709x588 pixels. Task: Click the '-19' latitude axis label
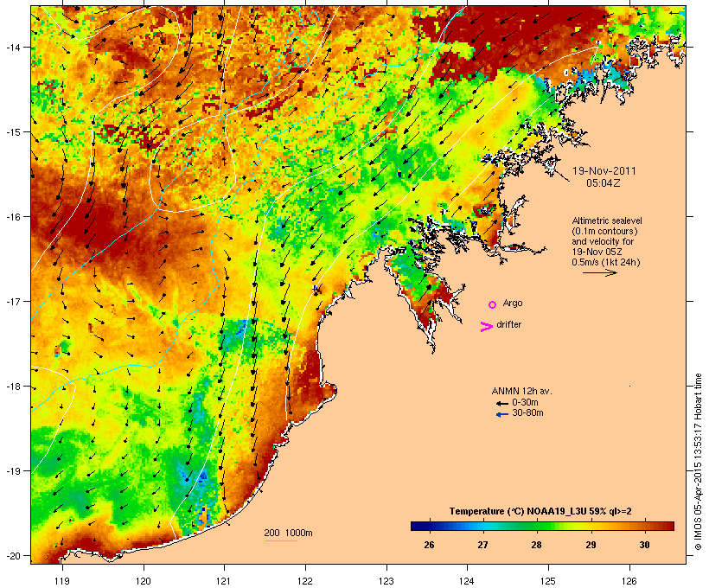click(12, 471)
